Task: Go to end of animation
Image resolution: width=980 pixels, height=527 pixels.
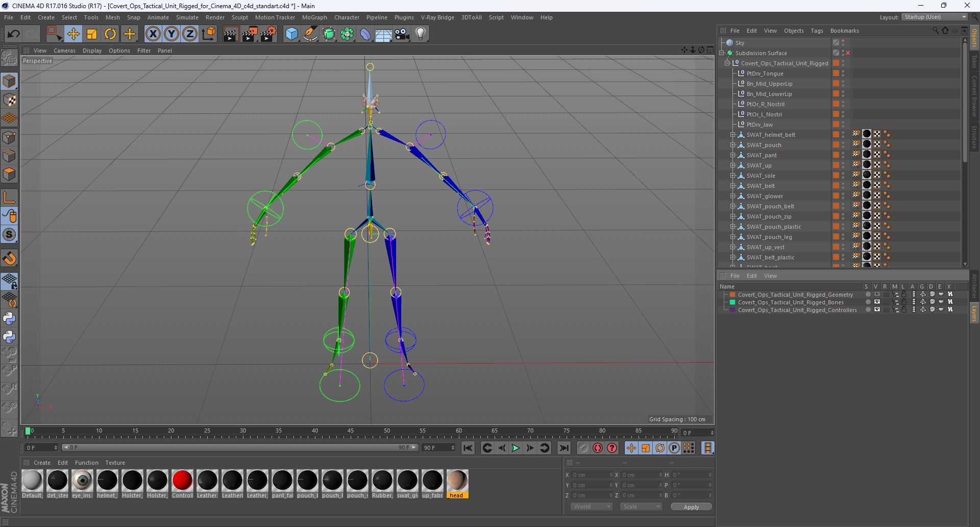Action: 564,448
